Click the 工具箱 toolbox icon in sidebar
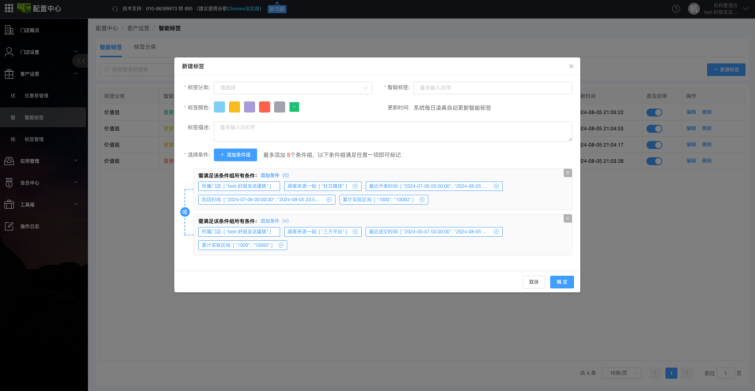Viewport: 756px width, 392px height. (x=9, y=204)
